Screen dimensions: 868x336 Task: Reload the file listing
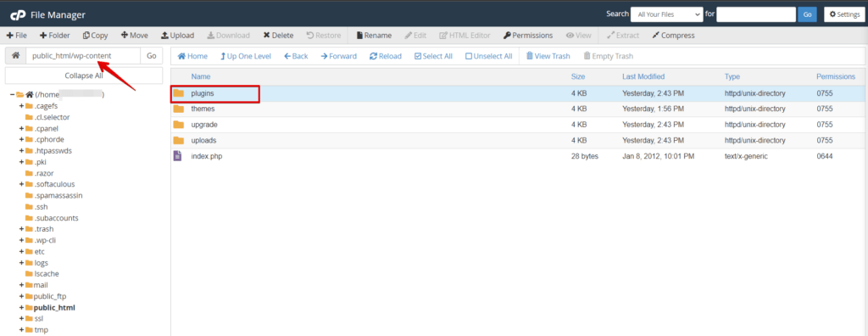386,56
